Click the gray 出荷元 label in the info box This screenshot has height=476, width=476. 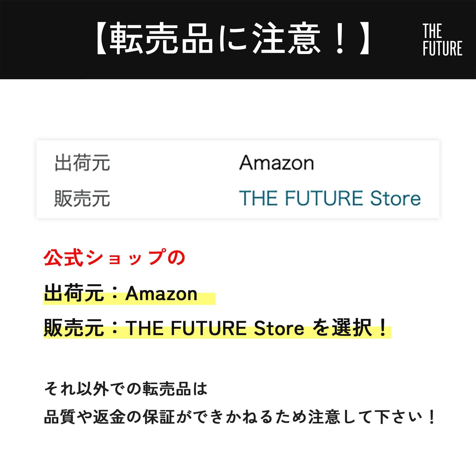pos(82,163)
